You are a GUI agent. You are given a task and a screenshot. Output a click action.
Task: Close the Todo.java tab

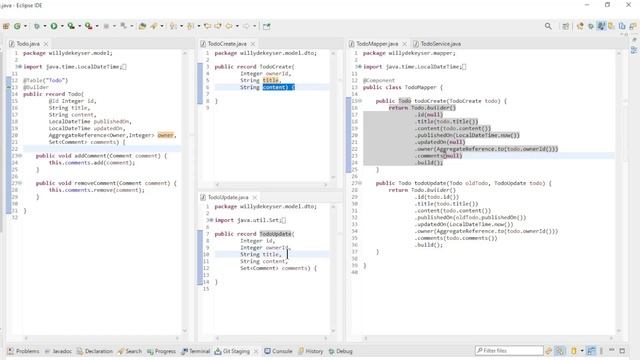coord(46,44)
